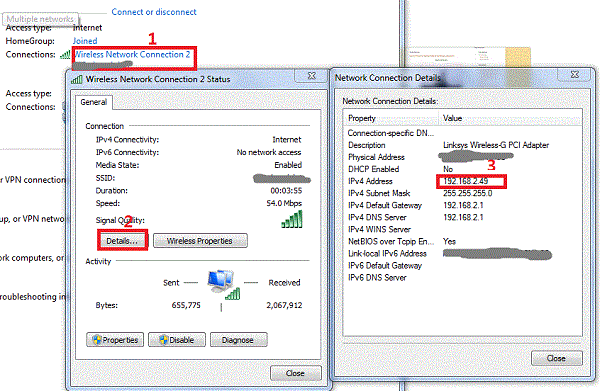Open the Joined HomeGroup link
600x391 pixels.
click(85, 41)
